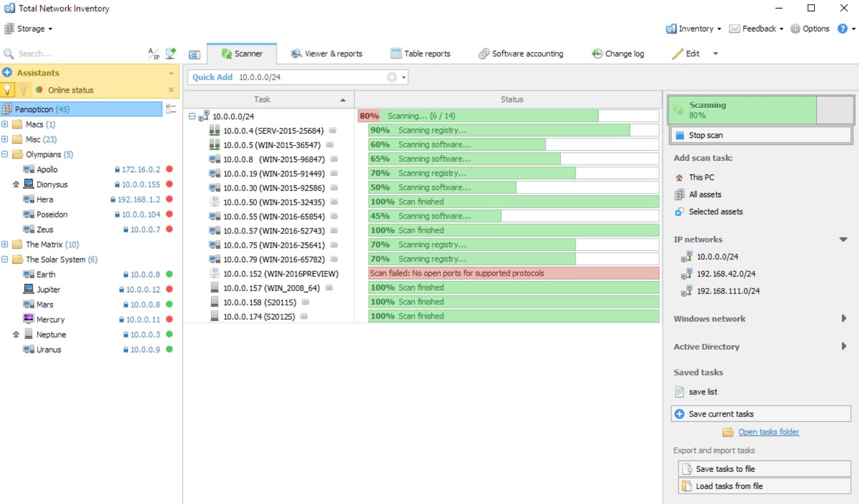The image size is (859, 504).
Task: Click the Options gear icon
Action: (x=795, y=29)
